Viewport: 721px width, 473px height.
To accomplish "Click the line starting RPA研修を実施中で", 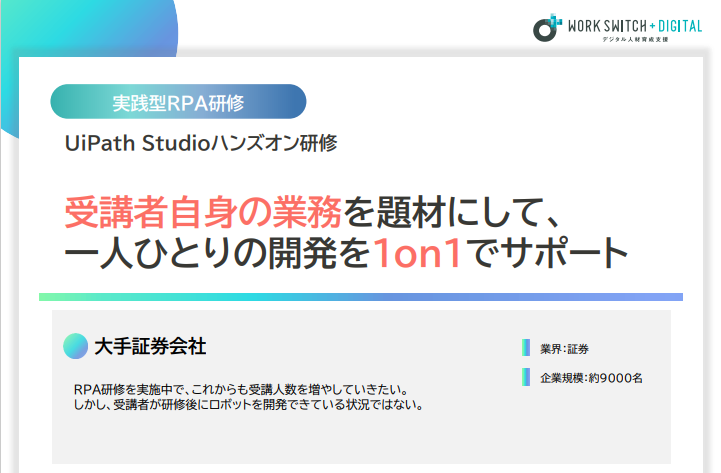I will [x=241, y=390].
